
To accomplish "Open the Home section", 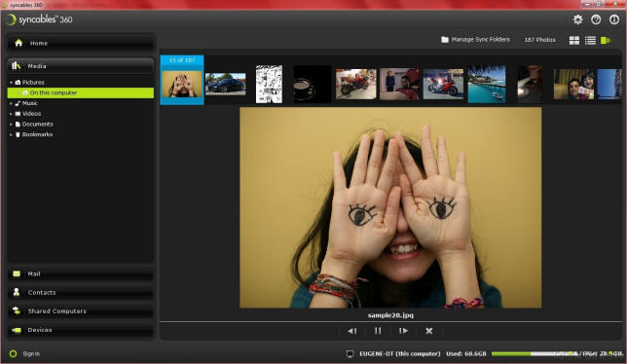I will click(81, 43).
